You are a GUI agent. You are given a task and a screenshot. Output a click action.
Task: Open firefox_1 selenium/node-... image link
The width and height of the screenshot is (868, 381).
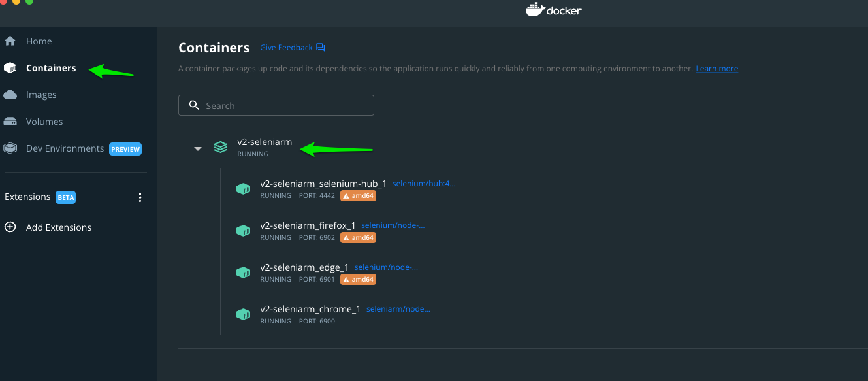393,225
